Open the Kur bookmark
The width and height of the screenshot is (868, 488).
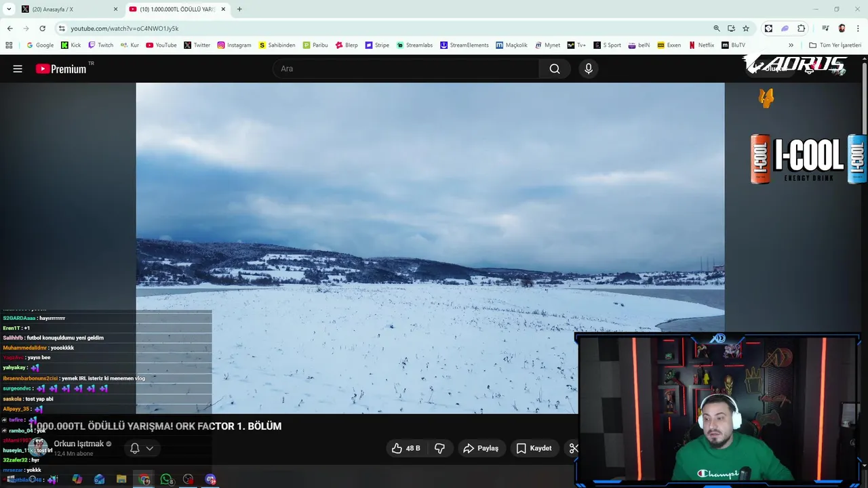tap(130, 45)
